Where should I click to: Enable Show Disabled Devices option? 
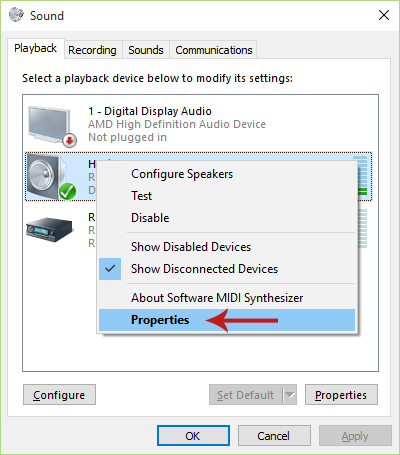(x=191, y=247)
